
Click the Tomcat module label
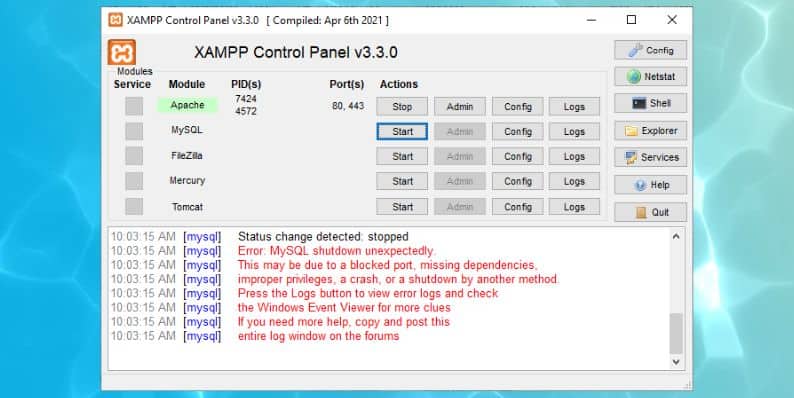[x=187, y=207]
